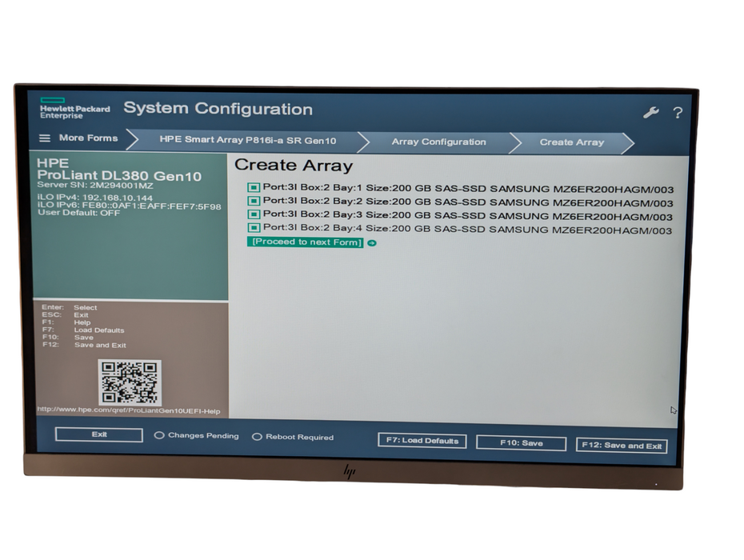Toggle checkbox for Bay:4 Samsung drive
744x560 pixels.
pos(254,228)
